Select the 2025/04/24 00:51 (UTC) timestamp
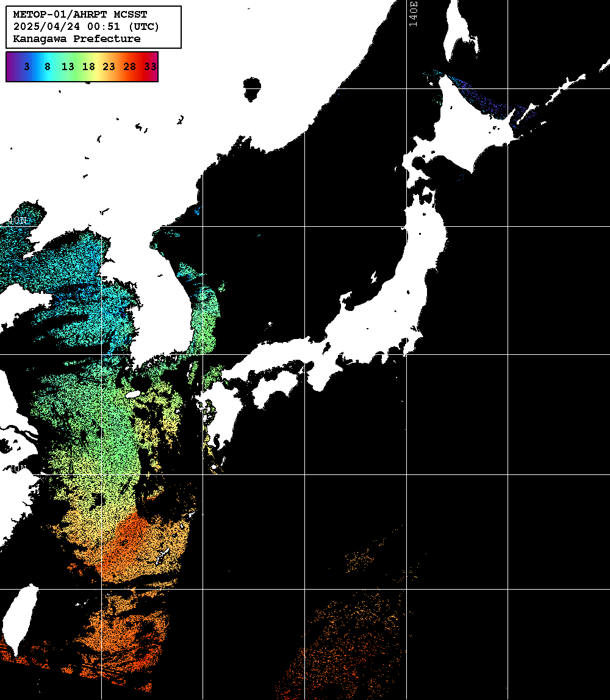 (x=86, y=26)
